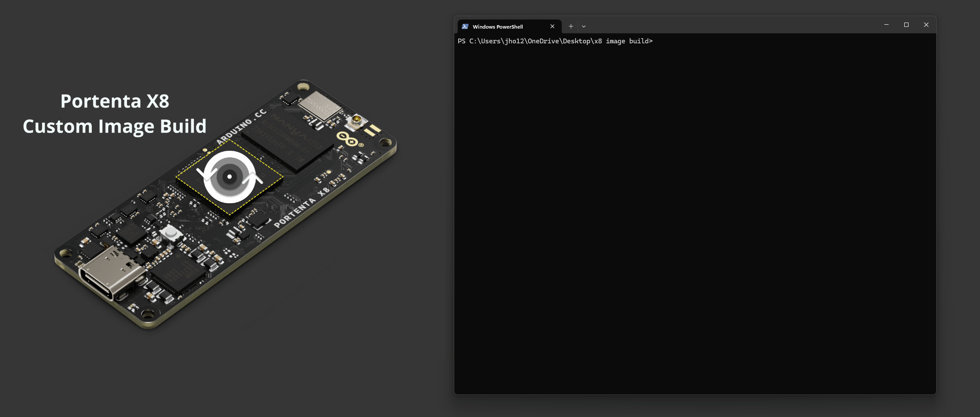The image size is (980, 417).
Task: Open a new terminal tab with the plus
Action: click(571, 26)
